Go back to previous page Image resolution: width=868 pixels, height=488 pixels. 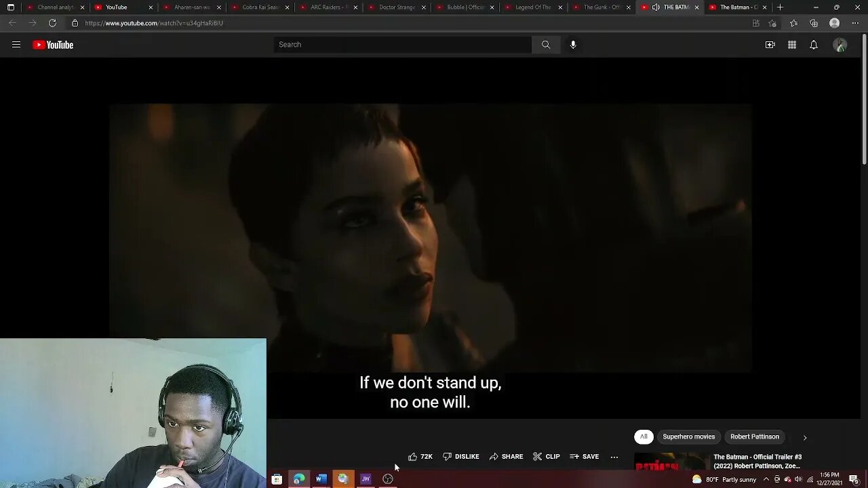pos(12,23)
